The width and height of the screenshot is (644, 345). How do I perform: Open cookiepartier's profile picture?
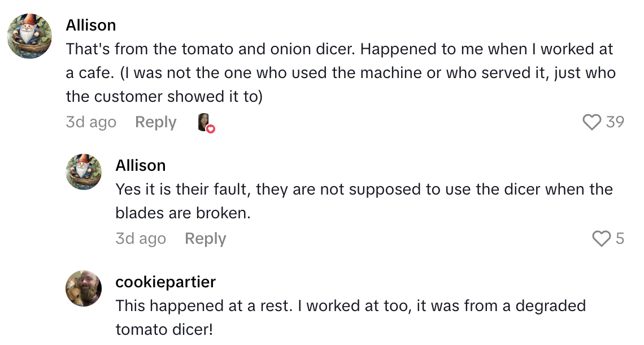pos(84,288)
